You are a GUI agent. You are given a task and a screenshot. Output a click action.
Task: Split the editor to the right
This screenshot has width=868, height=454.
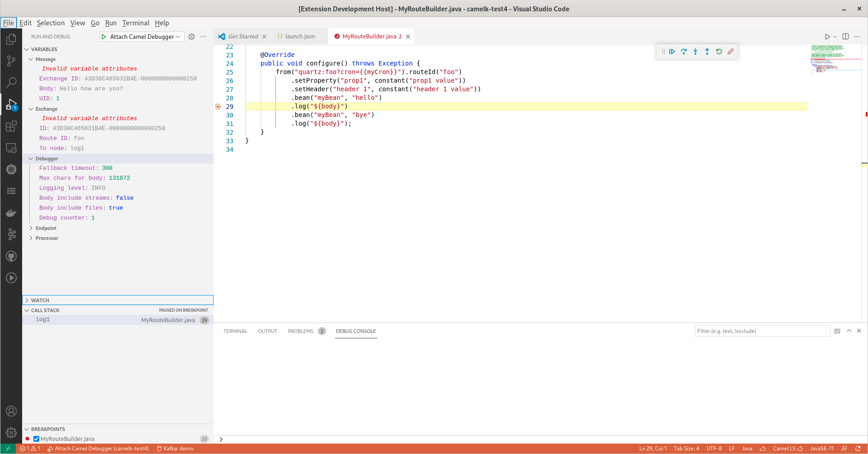[845, 37]
